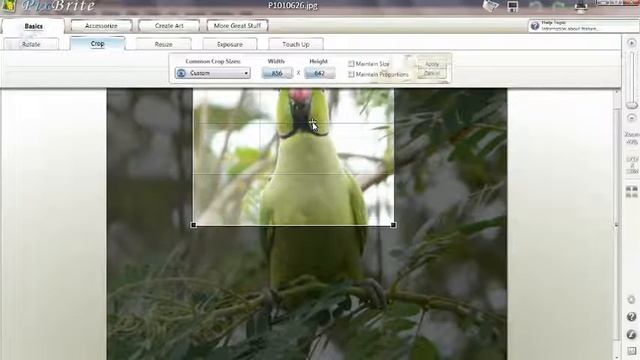Switch to the Accessorize tab

(101, 26)
